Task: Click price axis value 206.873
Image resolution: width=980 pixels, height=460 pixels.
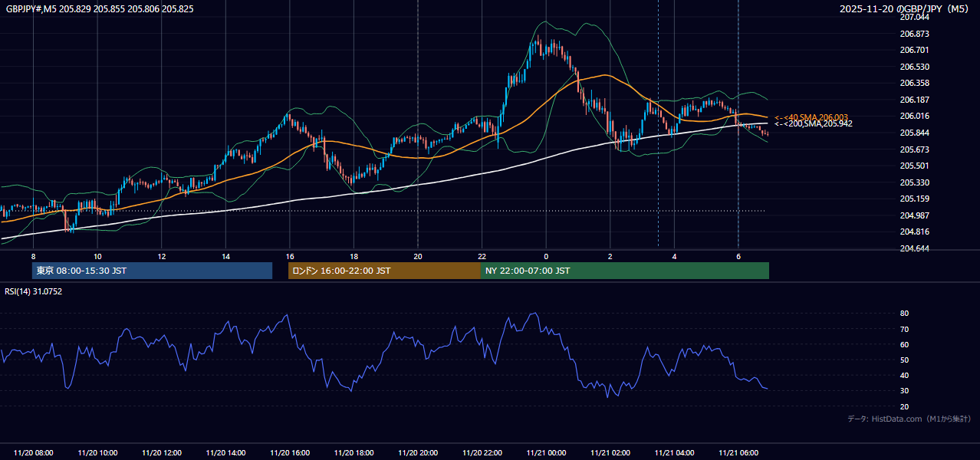Action: pos(915,34)
